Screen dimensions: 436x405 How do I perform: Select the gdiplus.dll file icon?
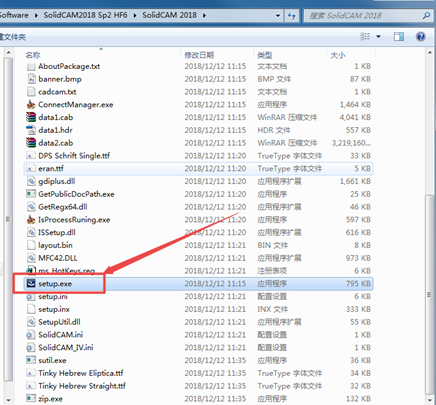(31, 181)
